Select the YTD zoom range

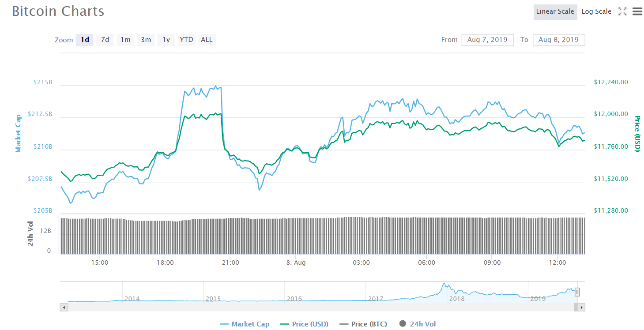point(186,40)
